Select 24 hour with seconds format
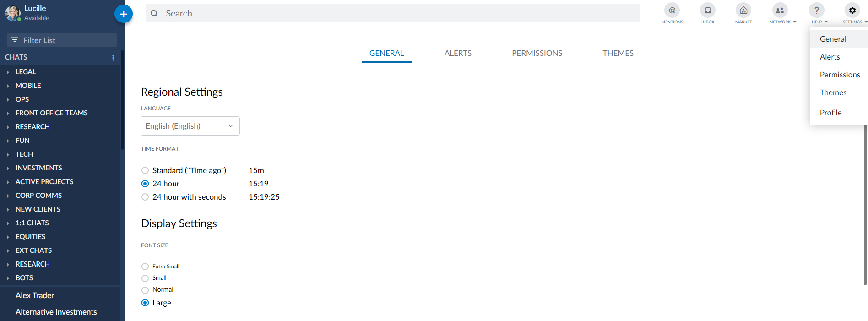 145,197
